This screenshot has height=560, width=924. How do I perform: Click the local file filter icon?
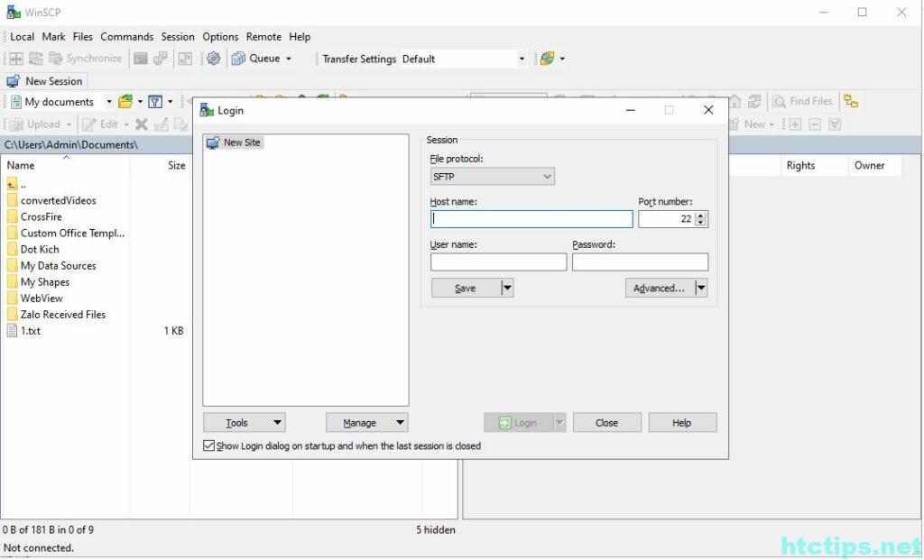tap(155, 101)
